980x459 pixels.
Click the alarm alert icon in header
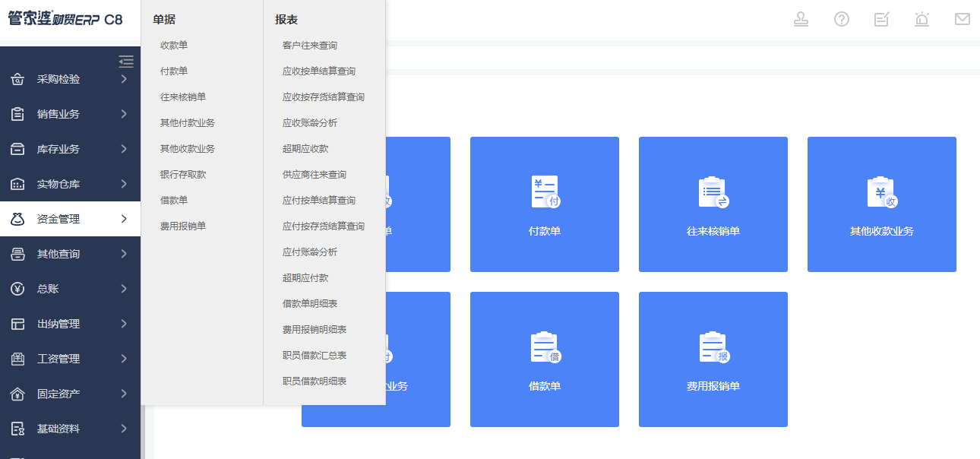pyautogui.click(x=922, y=20)
